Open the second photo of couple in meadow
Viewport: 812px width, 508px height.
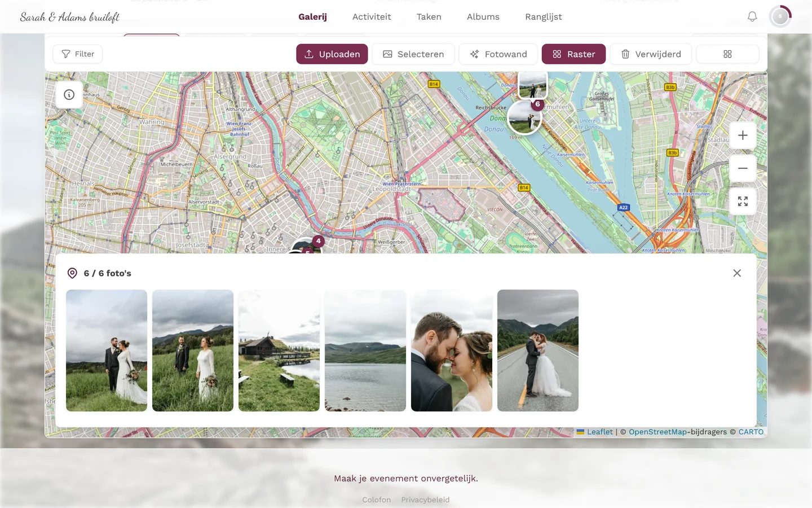tap(193, 351)
